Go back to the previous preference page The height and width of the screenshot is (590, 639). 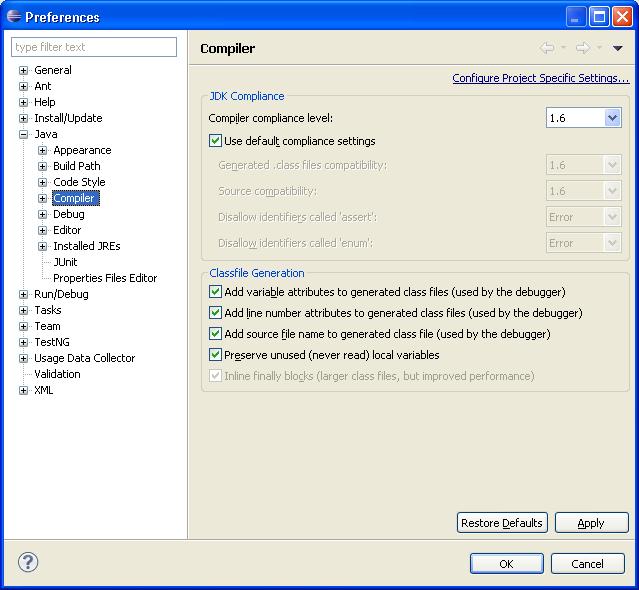click(x=547, y=48)
